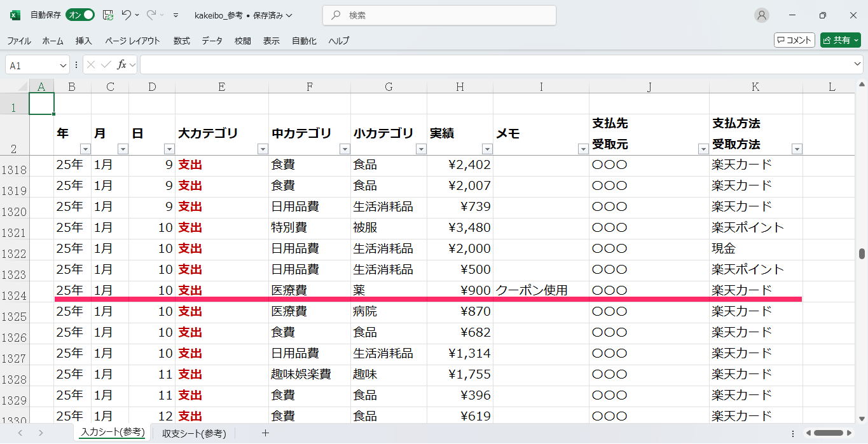This screenshot has width=868, height=444.
Task: Add a new sheet with plus icon
Action: click(266, 433)
